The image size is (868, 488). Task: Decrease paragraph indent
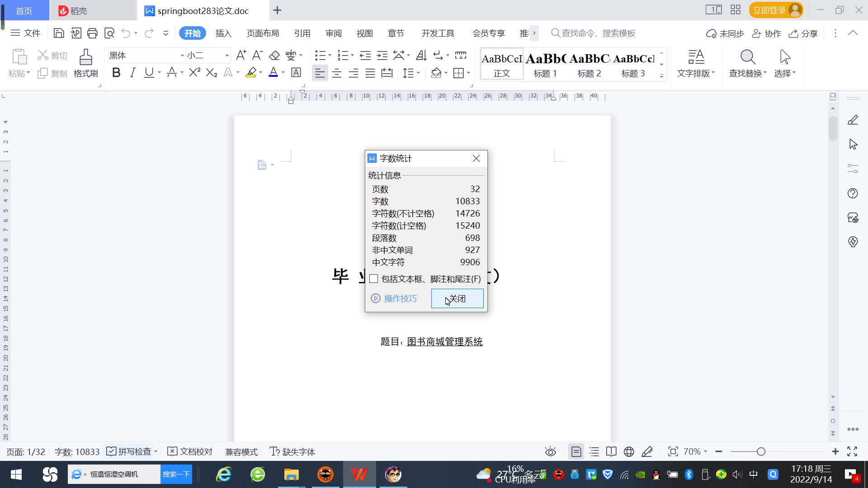coord(365,55)
